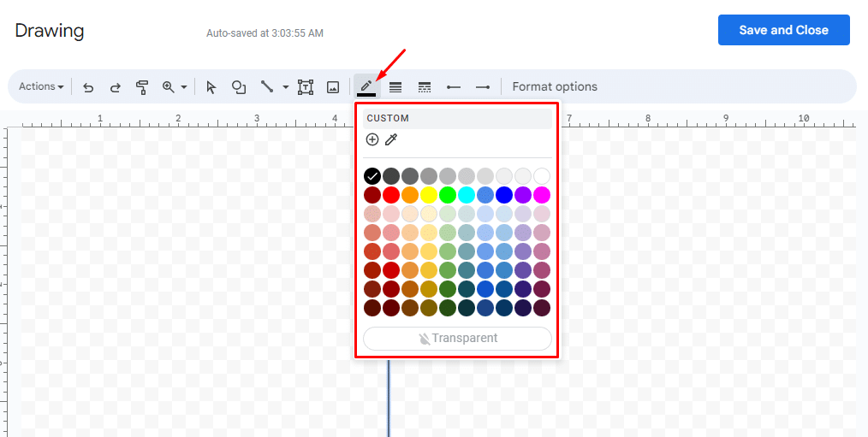This screenshot has height=437, width=868.
Task: Add a custom color with plus icon
Action: point(372,139)
